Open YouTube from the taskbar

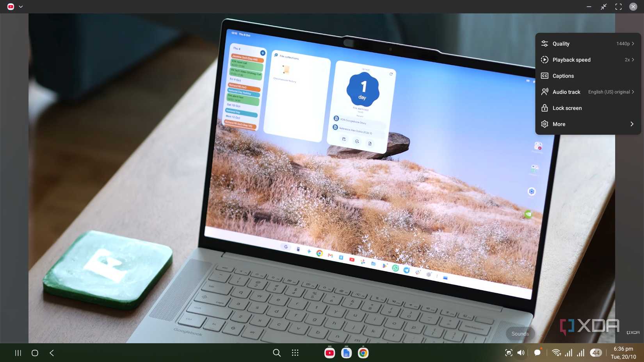329,353
